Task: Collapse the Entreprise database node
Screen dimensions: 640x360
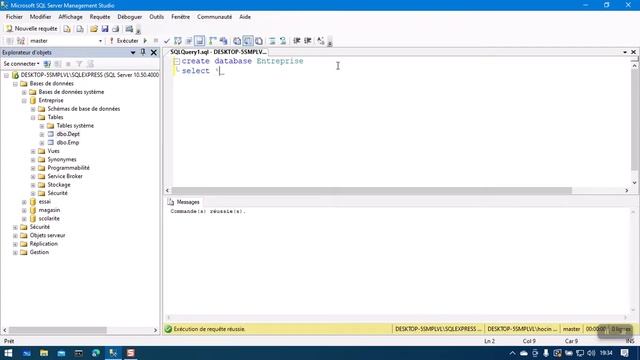Action: coord(24,100)
